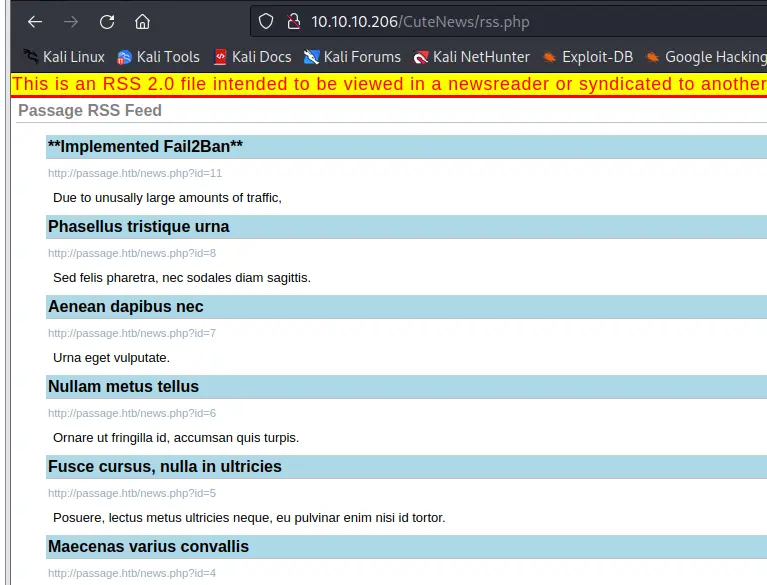
Task: Open the Kali Forums bookmark
Action: 352,57
